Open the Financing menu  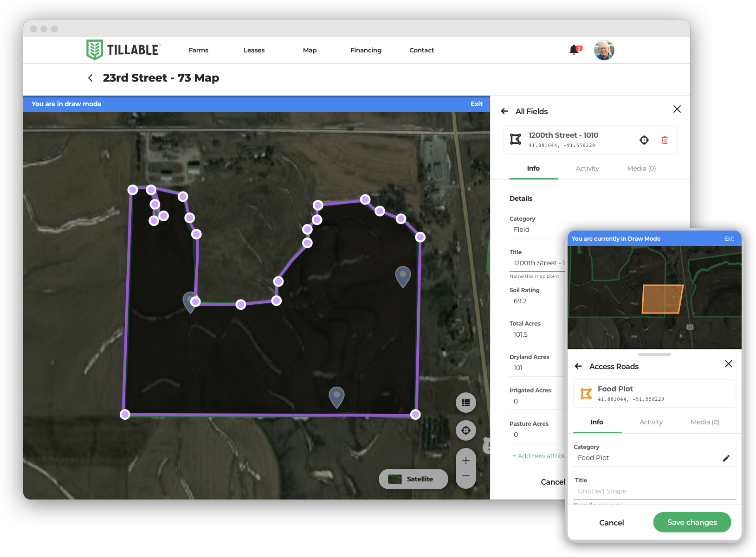click(x=366, y=50)
